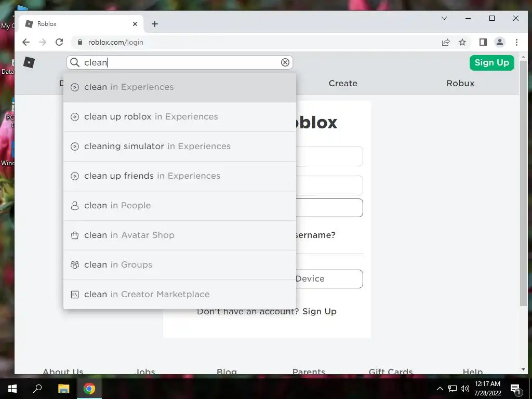Open File Explorer from the taskbar
This screenshot has height=399, width=532.
coord(63,389)
